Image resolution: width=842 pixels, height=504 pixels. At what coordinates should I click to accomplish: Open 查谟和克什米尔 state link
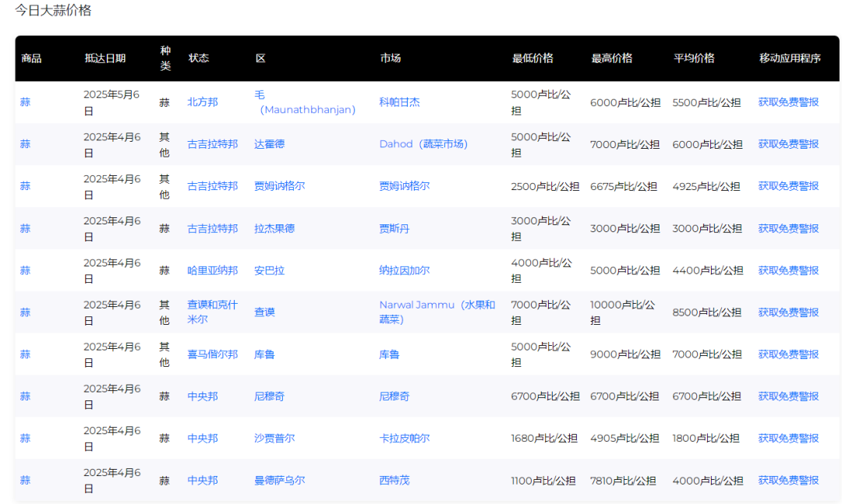click(x=212, y=312)
